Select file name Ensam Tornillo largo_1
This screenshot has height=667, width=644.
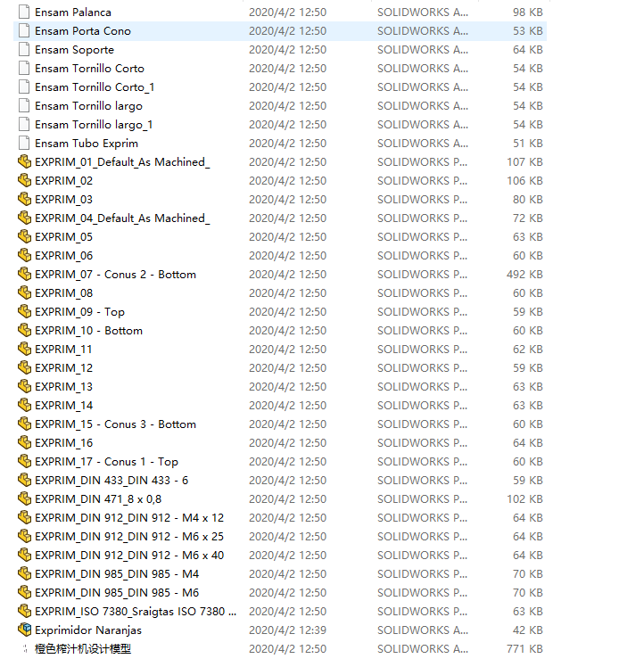coord(94,125)
